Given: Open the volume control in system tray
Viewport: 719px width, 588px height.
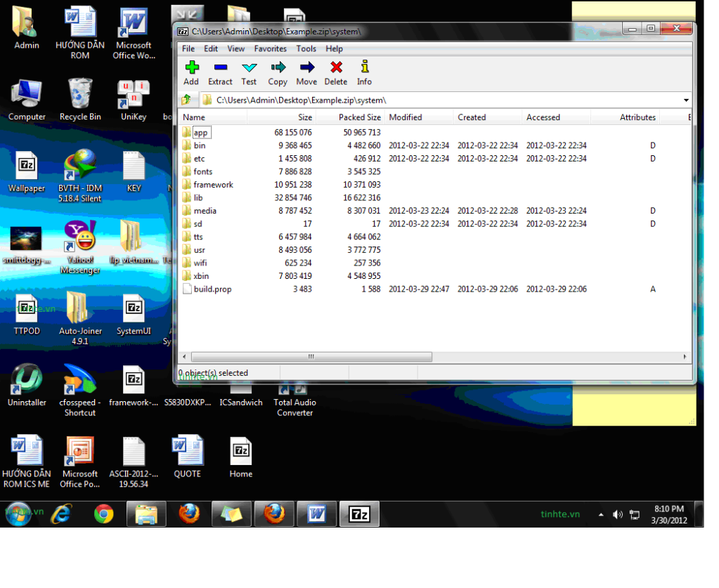Looking at the screenshot, I should point(618,515).
